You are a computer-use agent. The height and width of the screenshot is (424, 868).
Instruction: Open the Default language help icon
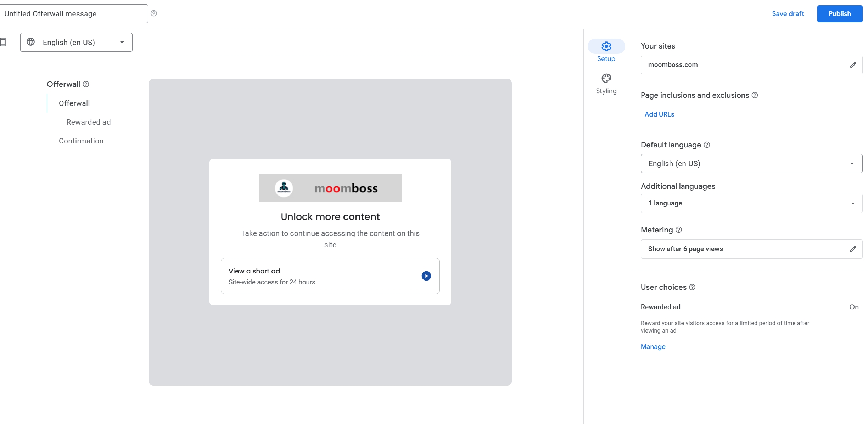click(707, 145)
